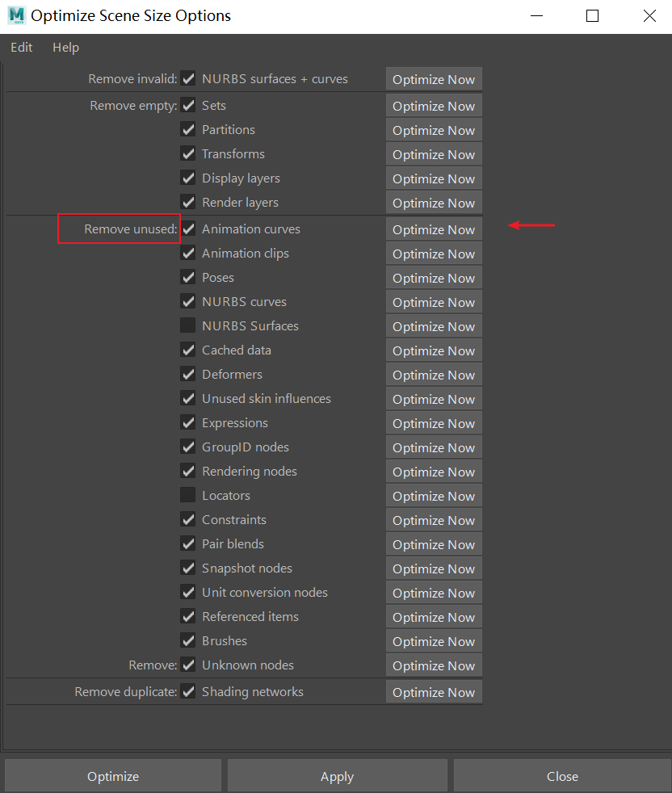This screenshot has height=793, width=672.
Task: Toggle Render layers checkbox
Action: 188,203
